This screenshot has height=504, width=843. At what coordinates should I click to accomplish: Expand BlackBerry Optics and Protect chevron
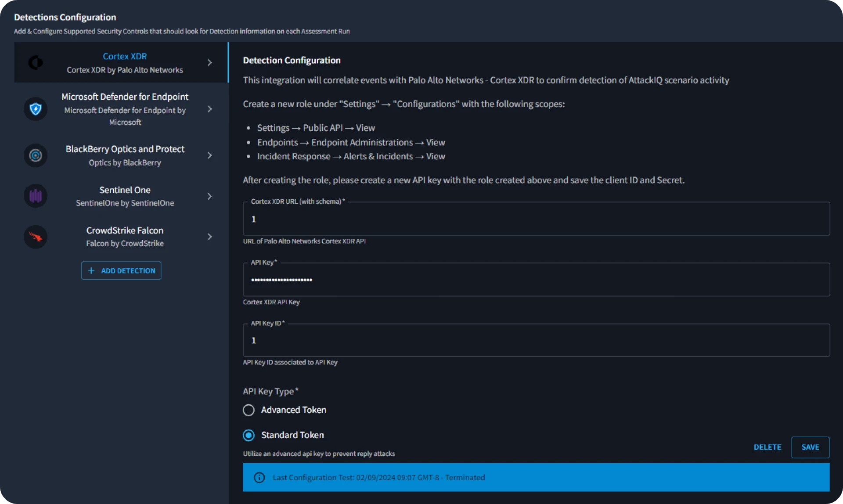[x=209, y=155]
